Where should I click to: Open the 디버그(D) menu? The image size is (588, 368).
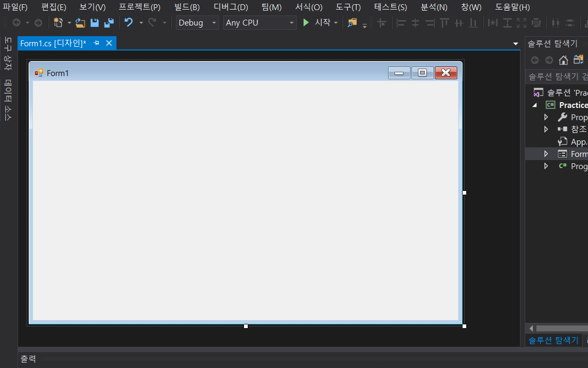pos(231,7)
